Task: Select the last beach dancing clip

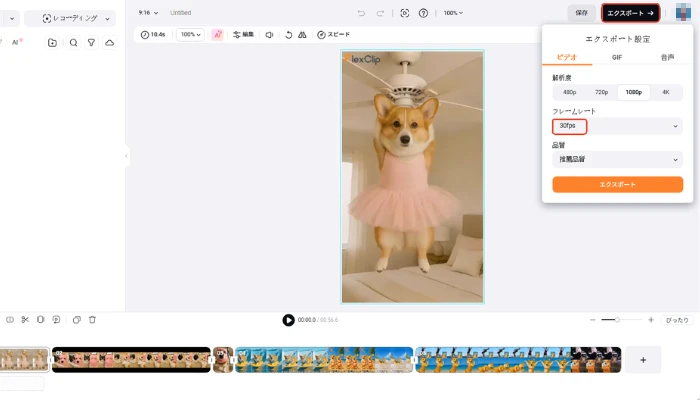Action: tap(518, 360)
